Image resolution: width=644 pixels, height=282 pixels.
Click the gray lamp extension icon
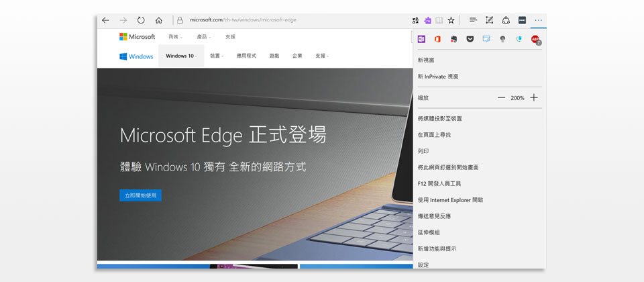pyautogui.click(x=502, y=39)
